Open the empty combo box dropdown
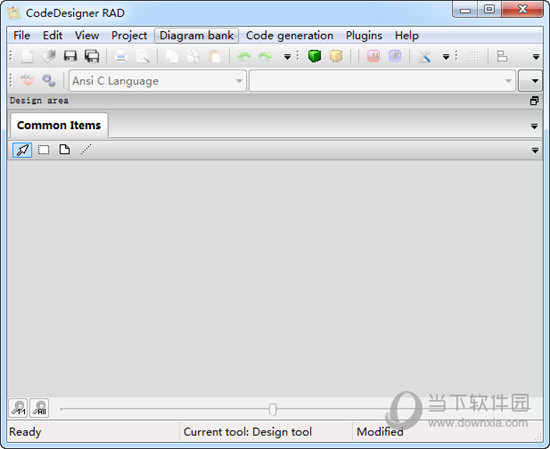The width and height of the screenshot is (550, 449). tap(382, 81)
